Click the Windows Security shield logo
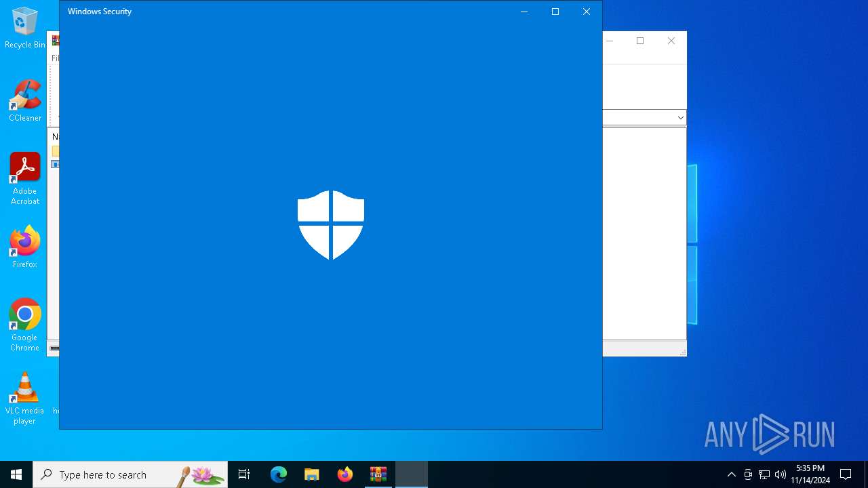This screenshot has height=488, width=868. coord(331,225)
